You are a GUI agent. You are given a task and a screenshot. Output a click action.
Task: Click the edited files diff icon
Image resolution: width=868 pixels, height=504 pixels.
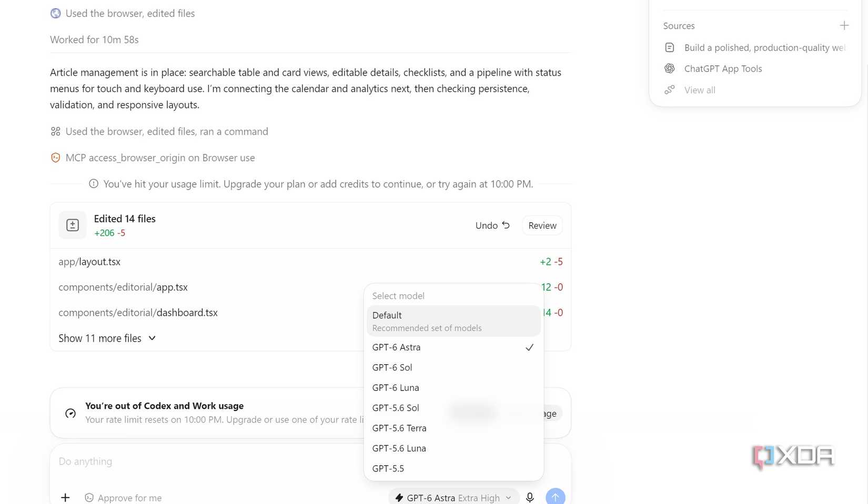73,225
